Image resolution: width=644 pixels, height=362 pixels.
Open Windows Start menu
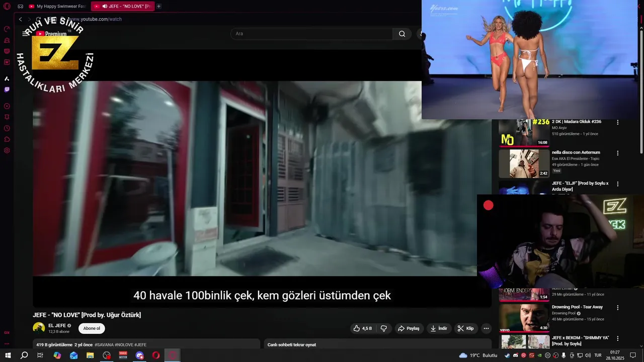tap(8, 355)
